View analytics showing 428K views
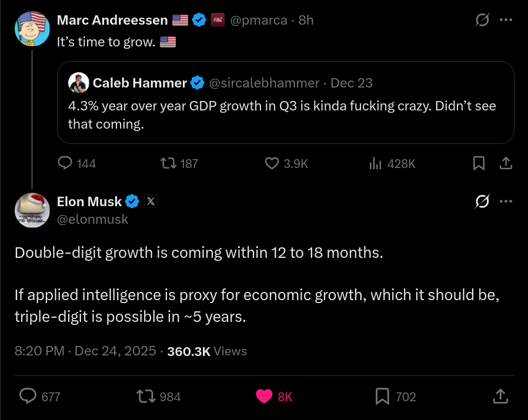Viewport: 528px width, 420px height. (x=375, y=164)
